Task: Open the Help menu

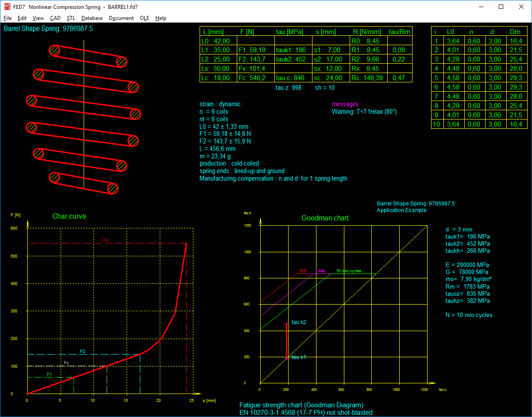Action: click(161, 18)
